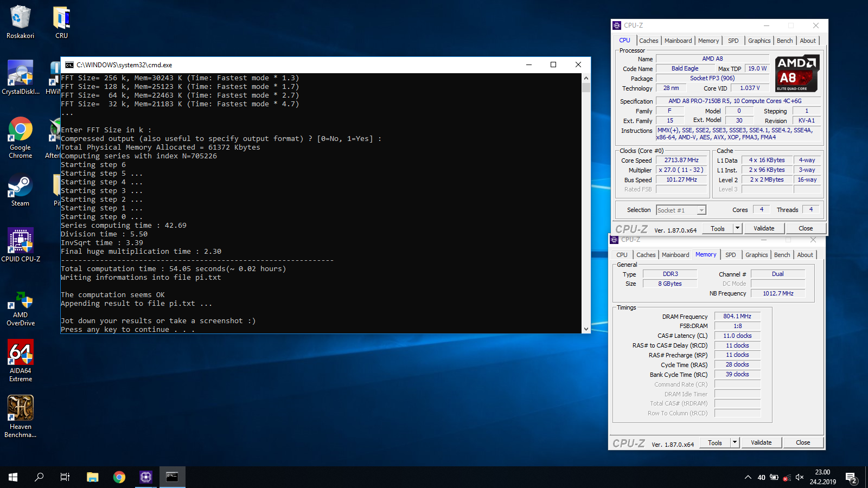Viewport: 868px width, 488px height.
Task: Click the muted volume tray icon
Action: [800, 477]
